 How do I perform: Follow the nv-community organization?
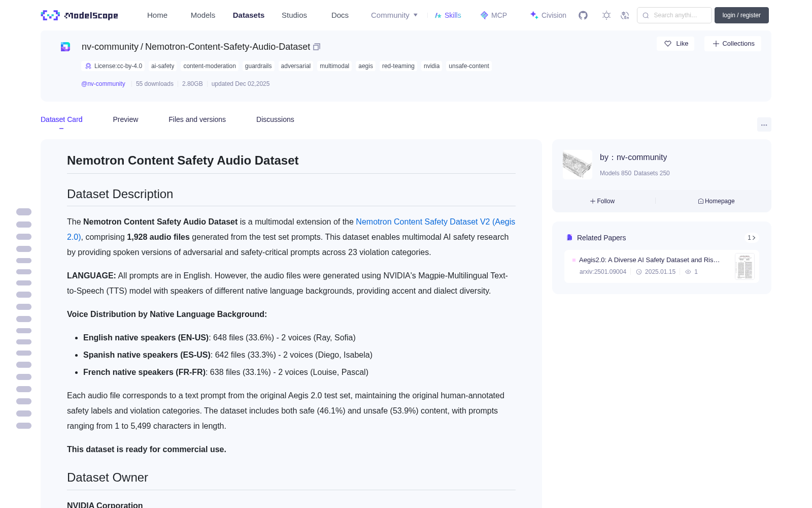point(602,201)
